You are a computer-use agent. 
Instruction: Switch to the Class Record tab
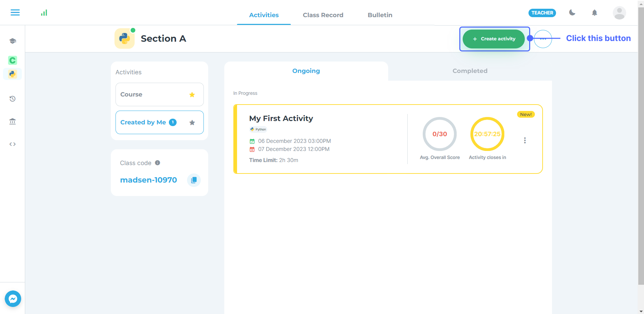[x=323, y=15]
